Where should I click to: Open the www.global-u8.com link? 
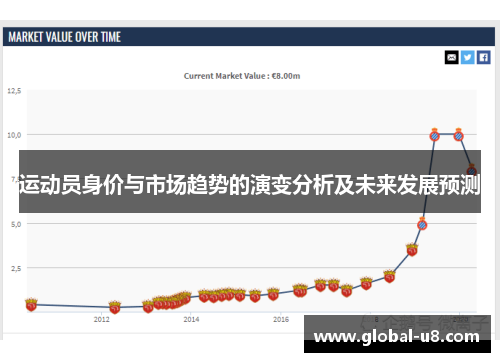[x=397, y=337]
